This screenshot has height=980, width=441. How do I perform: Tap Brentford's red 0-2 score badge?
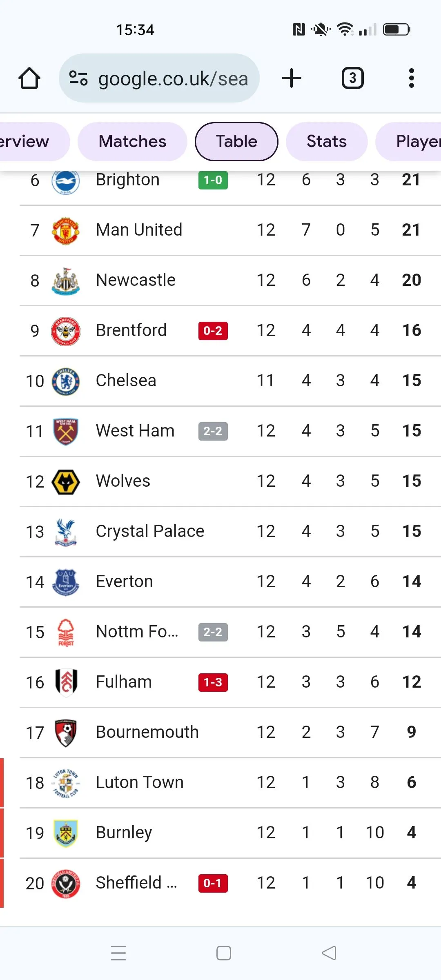click(213, 331)
